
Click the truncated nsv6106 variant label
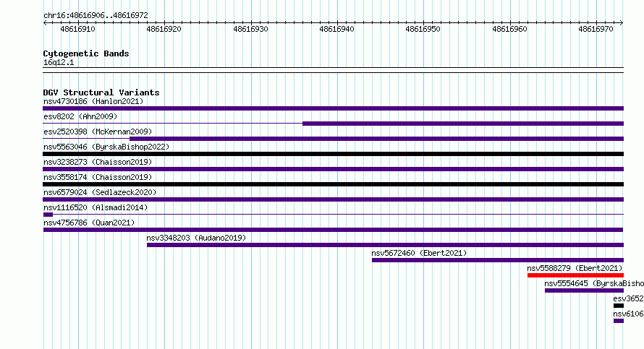(x=628, y=314)
